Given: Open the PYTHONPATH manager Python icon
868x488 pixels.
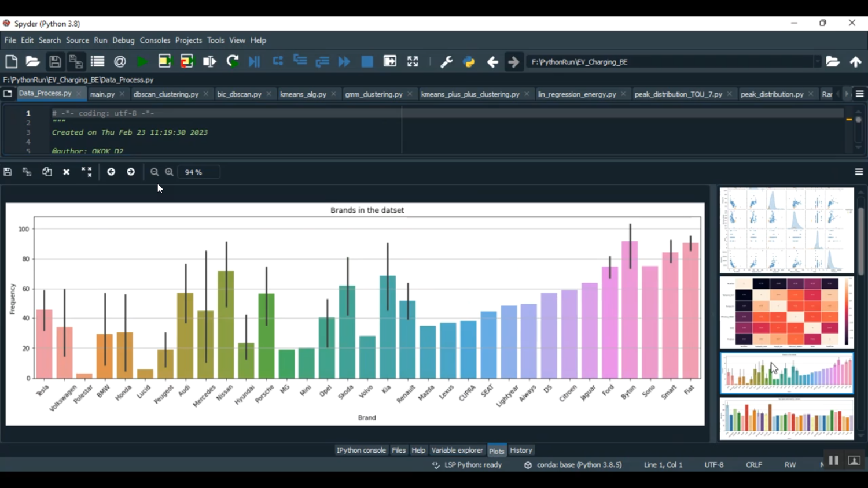Looking at the screenshot, I should (x=469, y=62).
